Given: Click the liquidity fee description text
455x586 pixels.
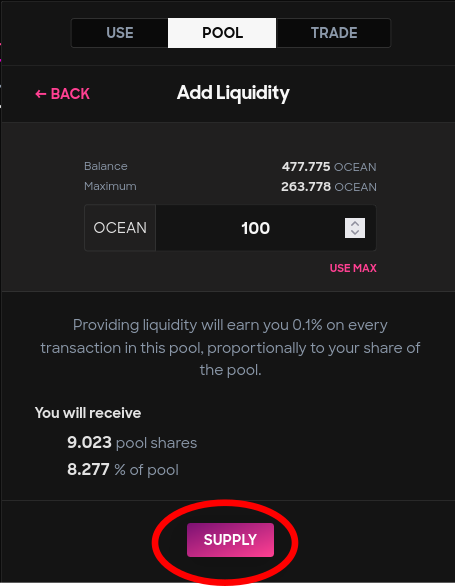Looking at the screenshot, I should [x=230, y=348].
